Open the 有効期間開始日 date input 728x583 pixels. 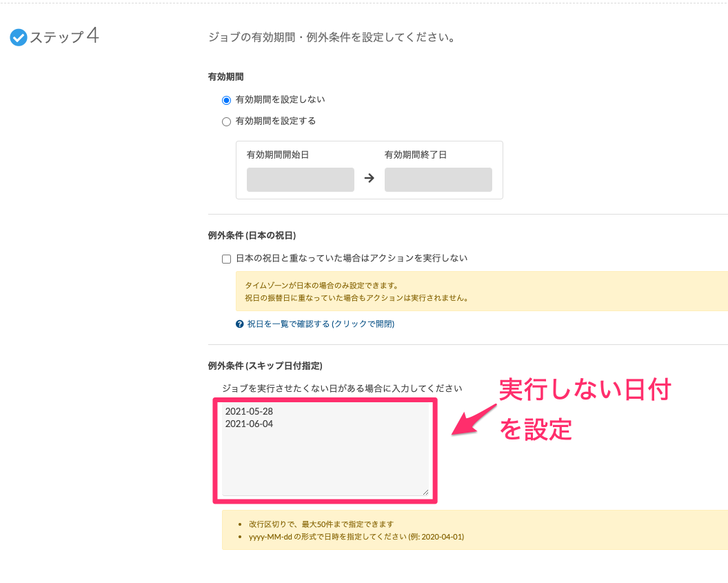point(300,179)
